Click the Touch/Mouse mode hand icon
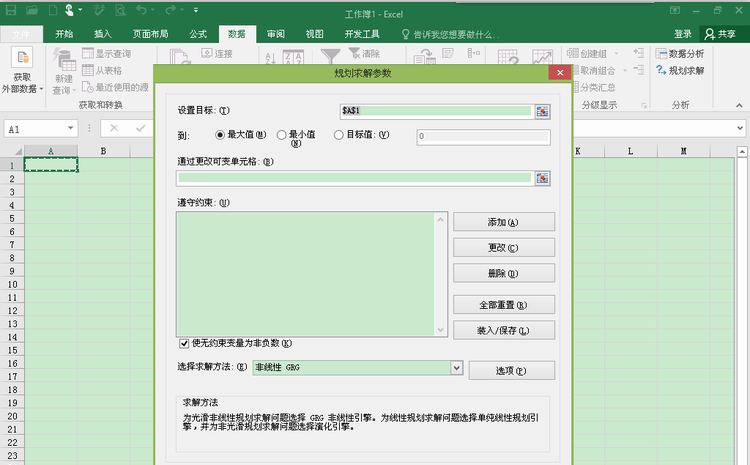The image size is (750, 465). [x=70, y=10]
